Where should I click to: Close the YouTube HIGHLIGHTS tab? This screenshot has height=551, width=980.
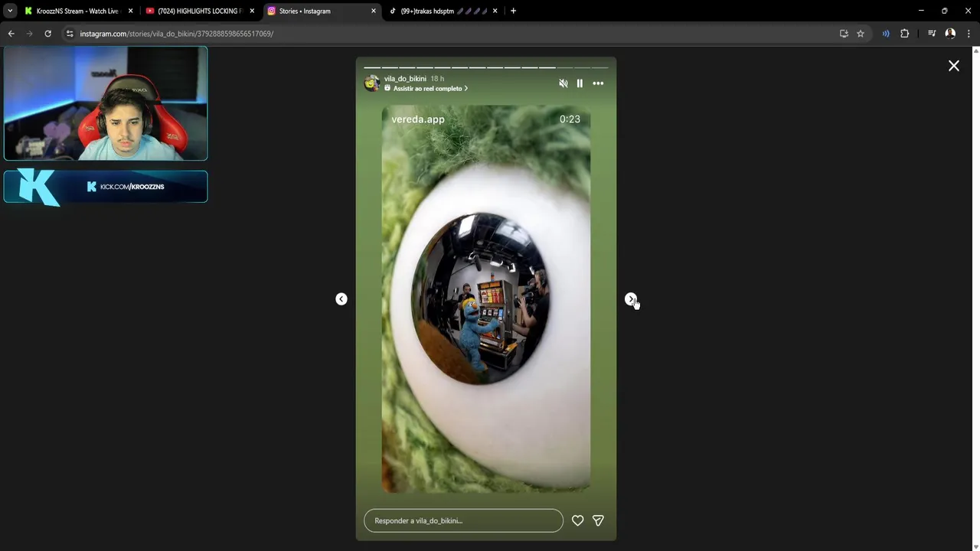pyautogui.click(x=252, y=11)
